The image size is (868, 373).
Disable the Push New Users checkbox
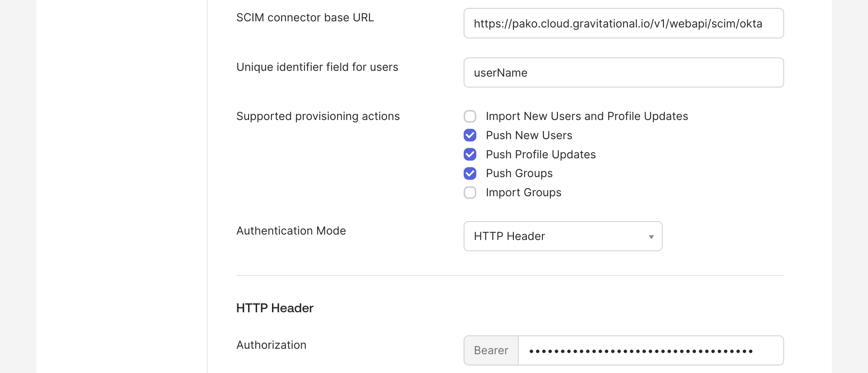coord(470,135)
